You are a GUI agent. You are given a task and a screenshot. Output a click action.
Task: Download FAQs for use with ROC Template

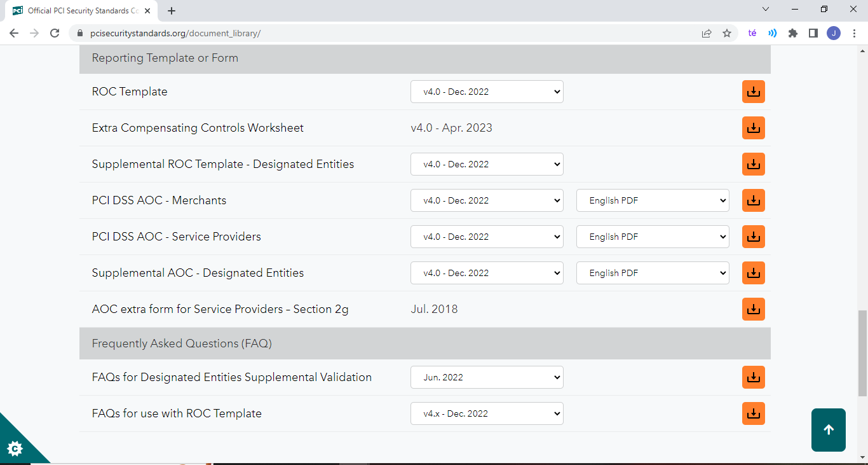tap(753, 413)
